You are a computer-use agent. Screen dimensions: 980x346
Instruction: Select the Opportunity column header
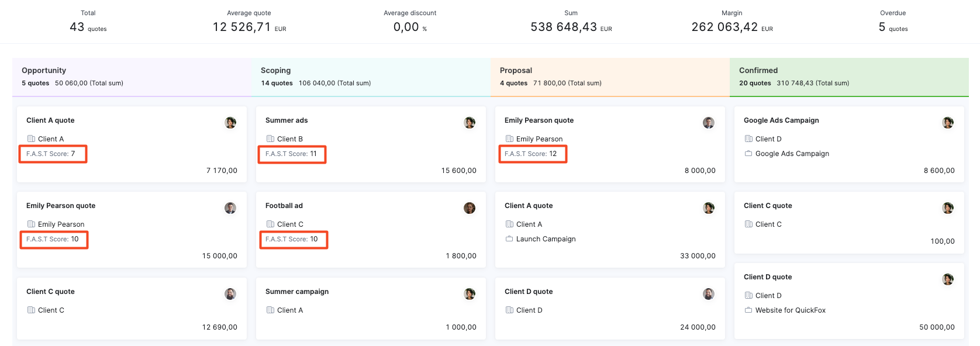[132, 77]
